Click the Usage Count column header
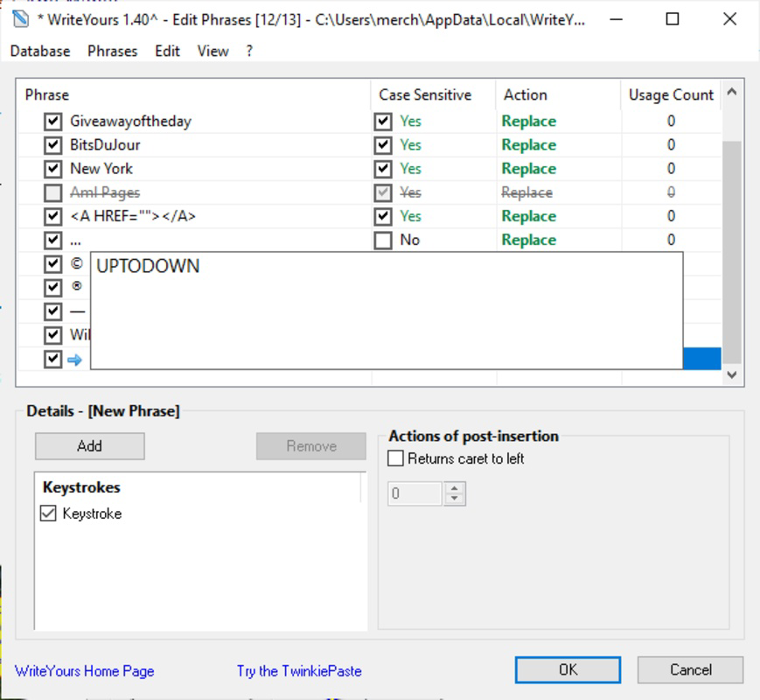Viewport: 760px width, 700px height. [671, 94]
